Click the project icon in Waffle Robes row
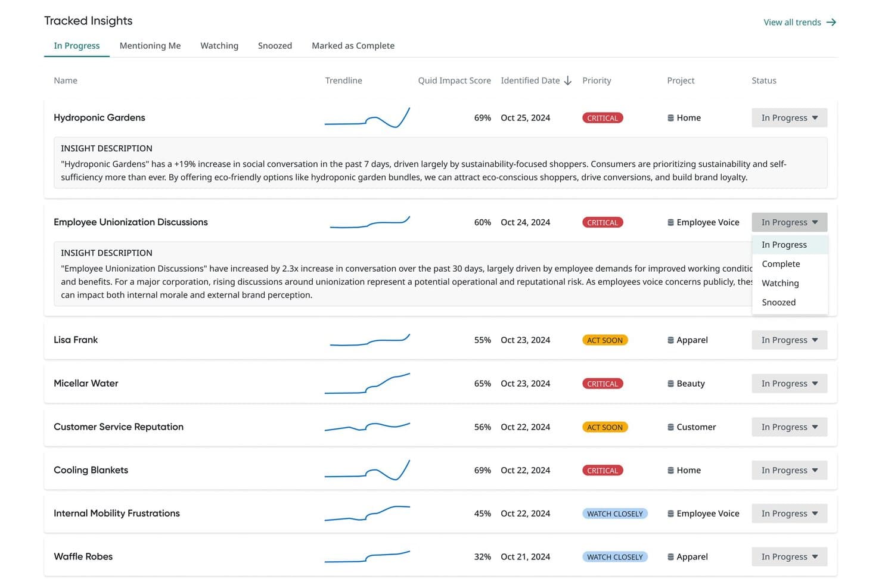882x588 pixels. point(670,557)
